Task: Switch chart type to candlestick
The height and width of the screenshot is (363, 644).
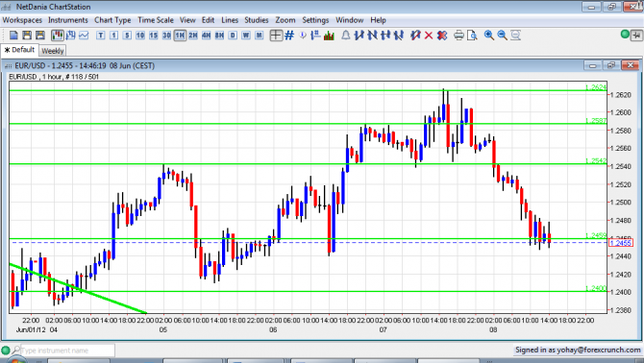Action: tap(58, 36)
